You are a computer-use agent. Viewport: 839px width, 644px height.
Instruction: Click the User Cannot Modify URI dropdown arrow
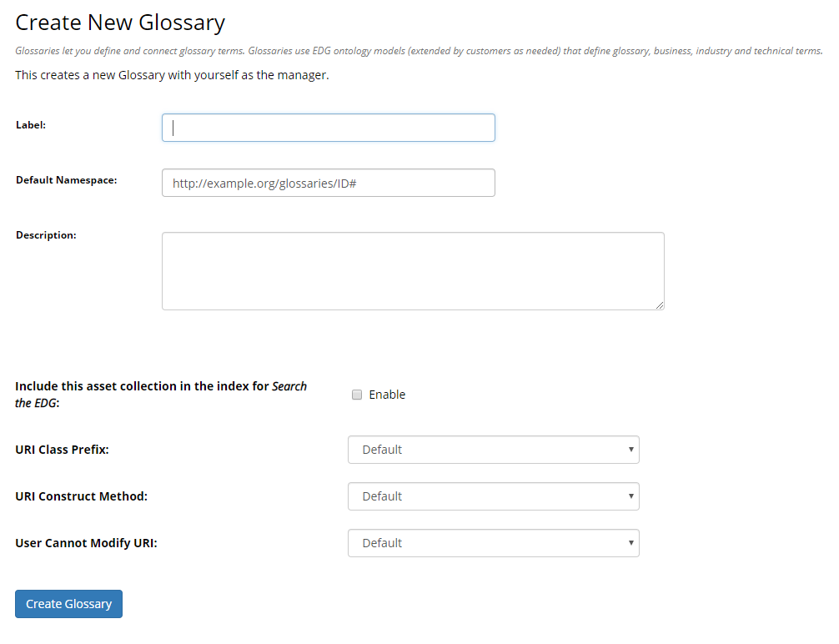(x=630, y=543)
